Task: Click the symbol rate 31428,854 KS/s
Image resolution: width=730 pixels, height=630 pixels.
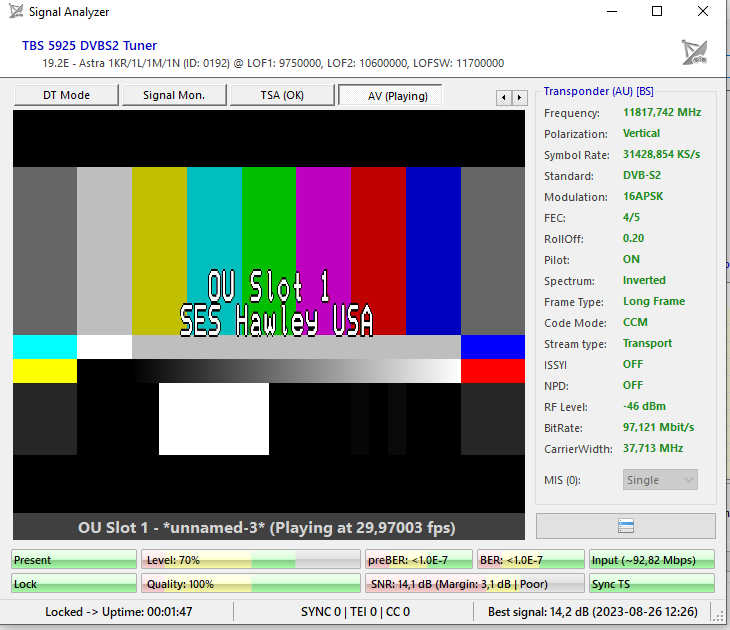Action: [x=662, y=154]
